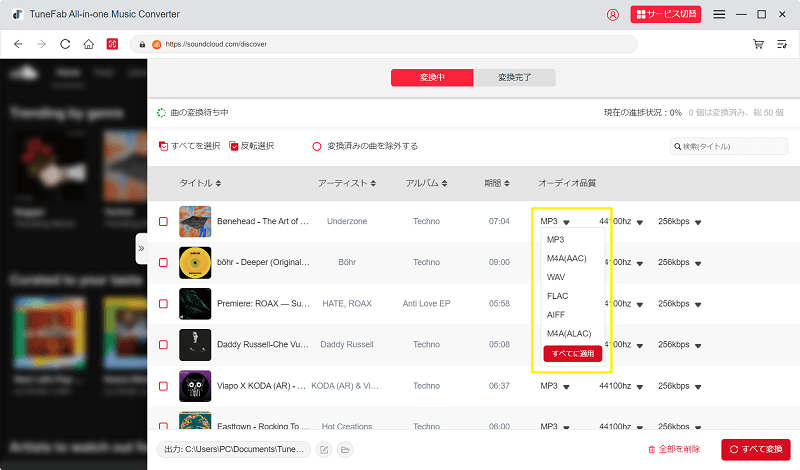Click Anti Love EP album text
Viewport: 800px width, 470px height.
click(x=427, y=304)
